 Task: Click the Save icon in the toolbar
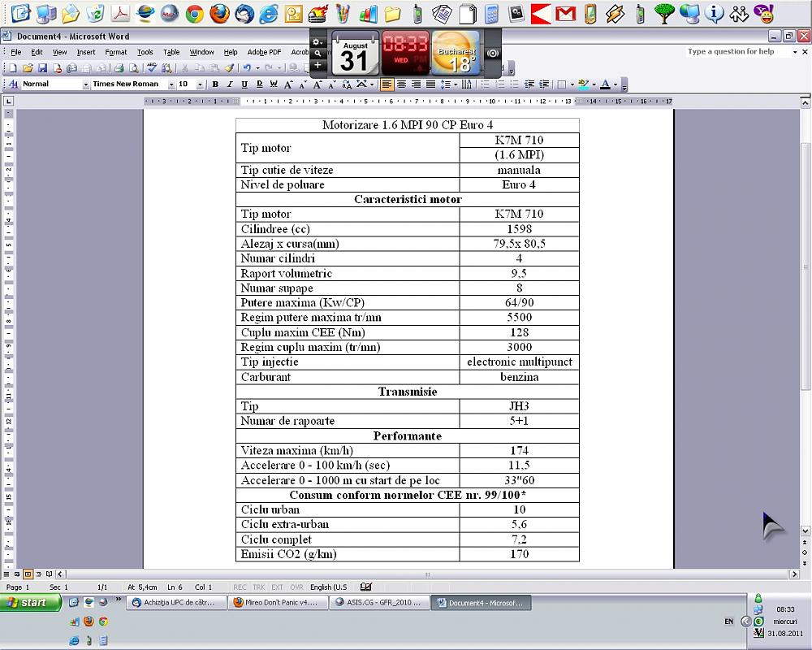43,68
